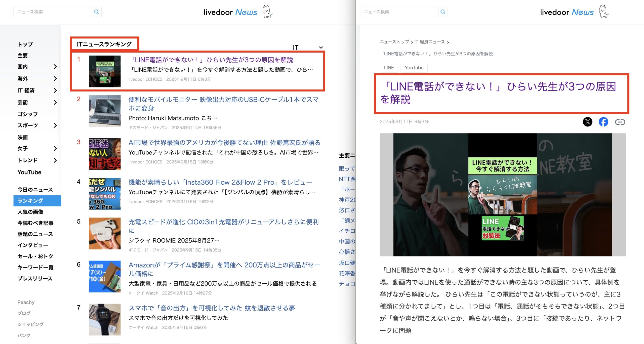Expand the 国内 sidebar submenu arrow

pyautogui.click(x=55, y=67)
